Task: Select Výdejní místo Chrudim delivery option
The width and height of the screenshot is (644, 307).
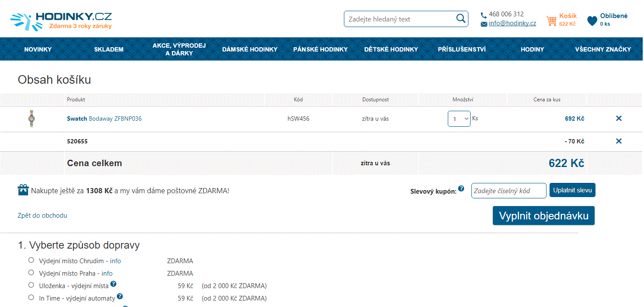Action: tap(31, 260)
